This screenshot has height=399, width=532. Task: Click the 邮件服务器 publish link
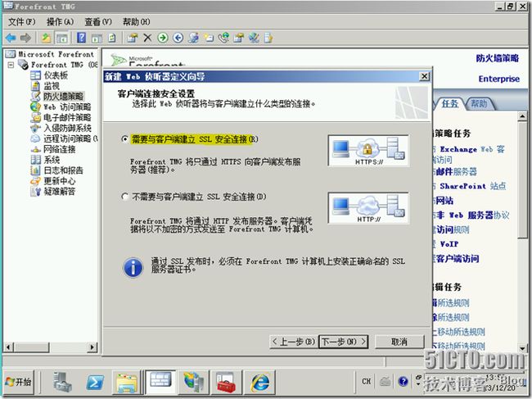(454, 172)
